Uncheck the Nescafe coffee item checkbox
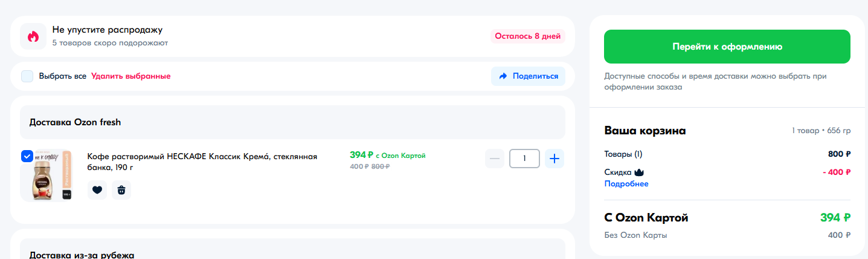The image size is (868, 259). [27, 156]
